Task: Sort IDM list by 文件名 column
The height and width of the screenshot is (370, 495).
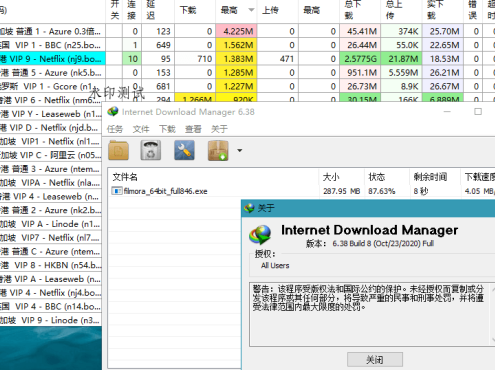Action: (x=213, y=177)
